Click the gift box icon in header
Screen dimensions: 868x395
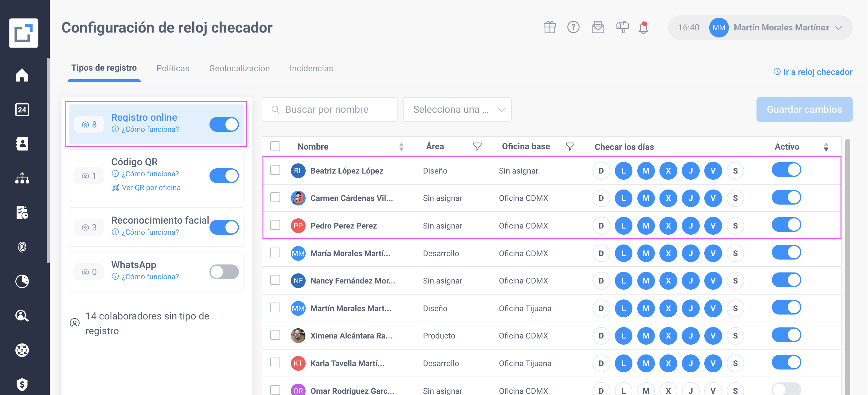pyautogui.click(x=549, y=27)
